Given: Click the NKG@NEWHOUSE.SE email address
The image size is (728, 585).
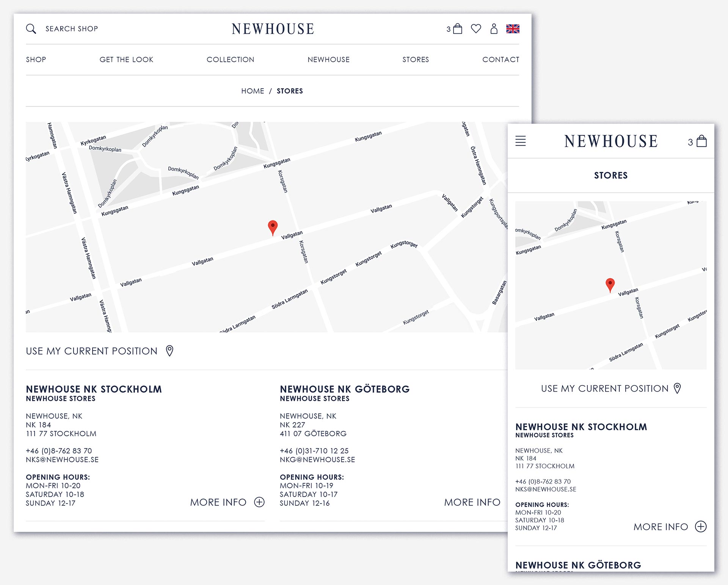Looking at the screenshot, I should pos(317,460).
